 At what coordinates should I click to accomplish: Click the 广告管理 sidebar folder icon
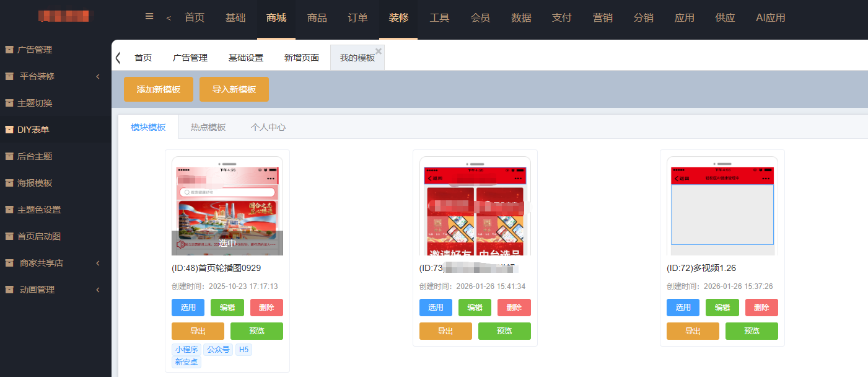(9, 50)
